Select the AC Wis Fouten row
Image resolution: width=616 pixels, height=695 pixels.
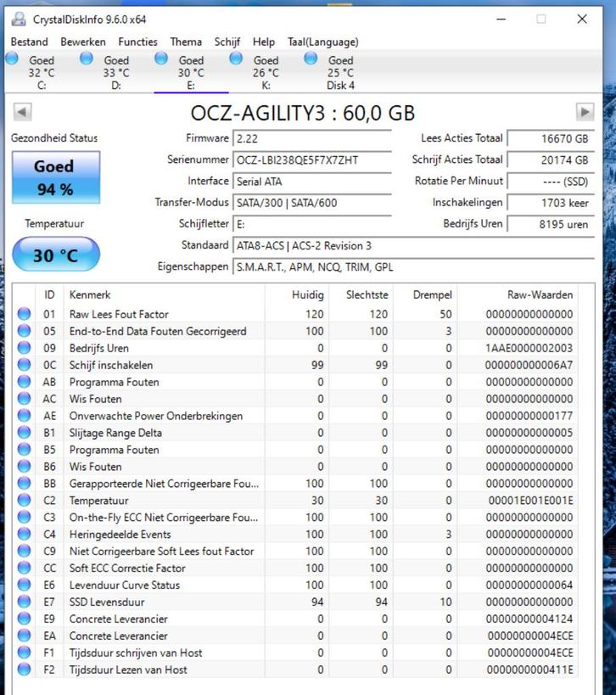coord(295,399)
